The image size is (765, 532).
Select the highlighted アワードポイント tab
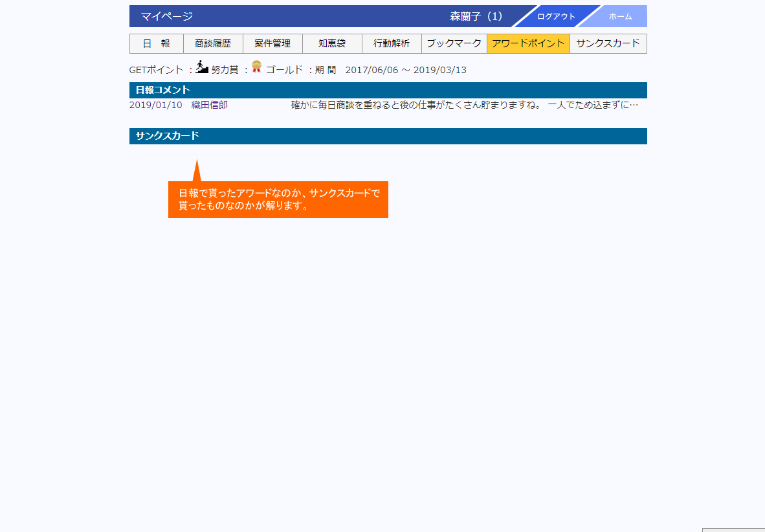click(x=528, y=44)
